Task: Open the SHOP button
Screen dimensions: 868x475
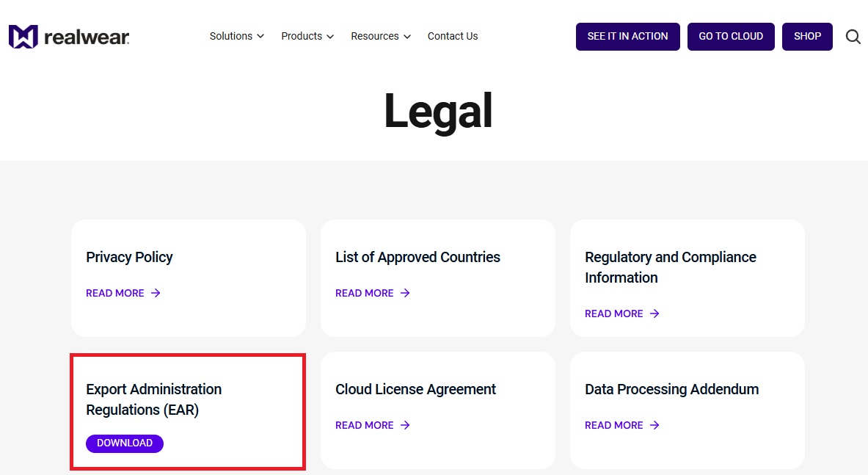Action: pos(807,36)
